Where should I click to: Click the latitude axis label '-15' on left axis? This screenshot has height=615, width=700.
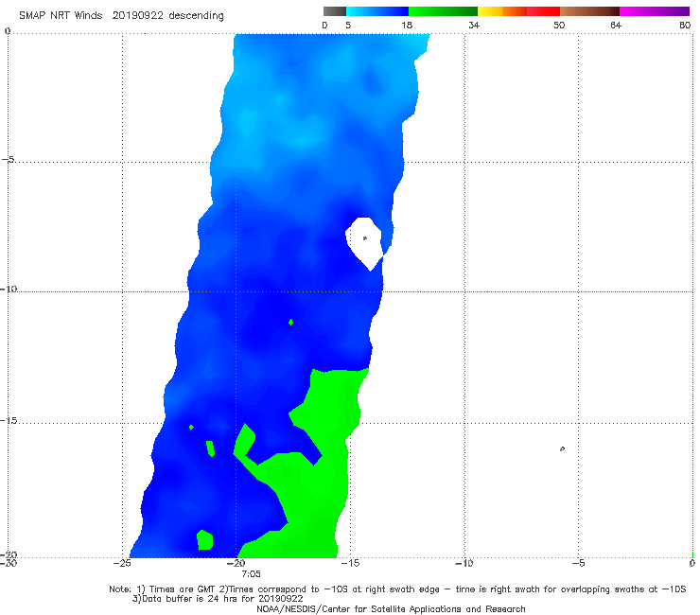9,421
